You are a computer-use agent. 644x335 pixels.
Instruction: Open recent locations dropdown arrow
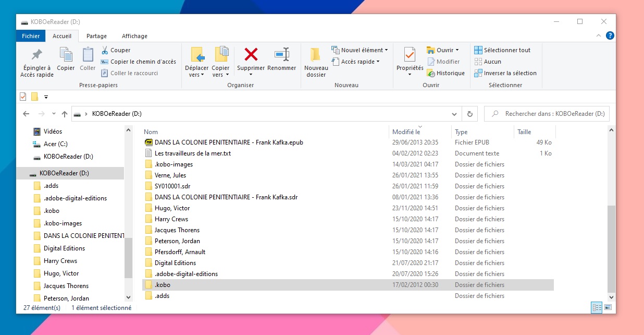pos(55,114)
